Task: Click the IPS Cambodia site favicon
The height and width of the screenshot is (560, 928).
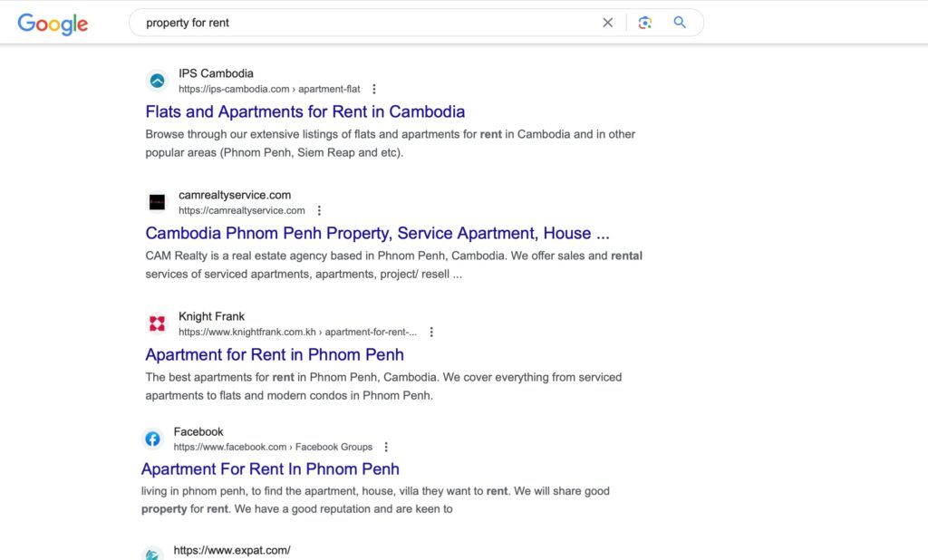Action: [x=157, y=81]
